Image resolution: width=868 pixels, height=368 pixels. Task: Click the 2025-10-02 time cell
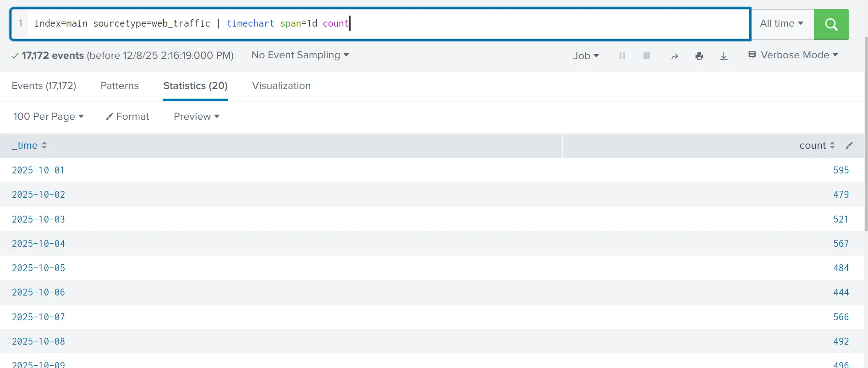pos(38,195)
